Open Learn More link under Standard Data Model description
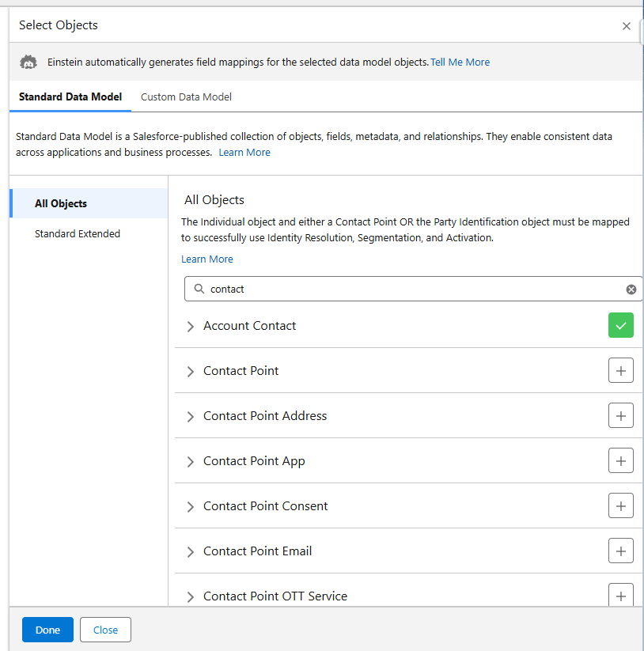 pyautogui.click(x=244, y=153)
